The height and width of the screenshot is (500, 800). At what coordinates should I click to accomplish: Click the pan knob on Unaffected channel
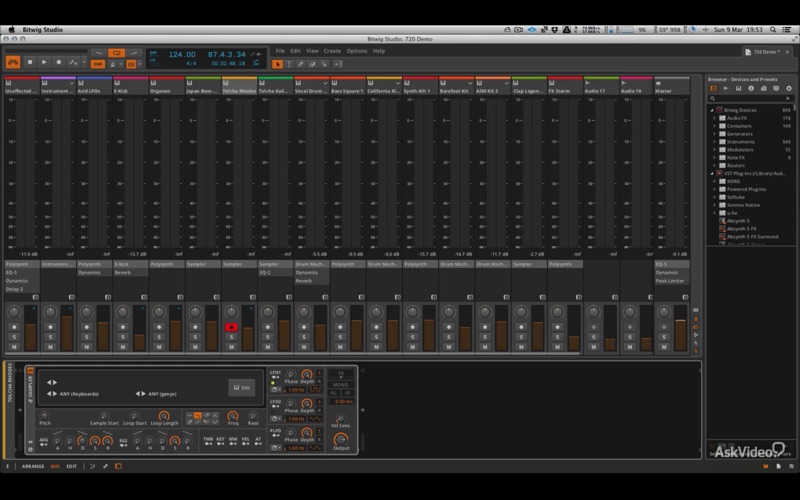pos(14,312)
